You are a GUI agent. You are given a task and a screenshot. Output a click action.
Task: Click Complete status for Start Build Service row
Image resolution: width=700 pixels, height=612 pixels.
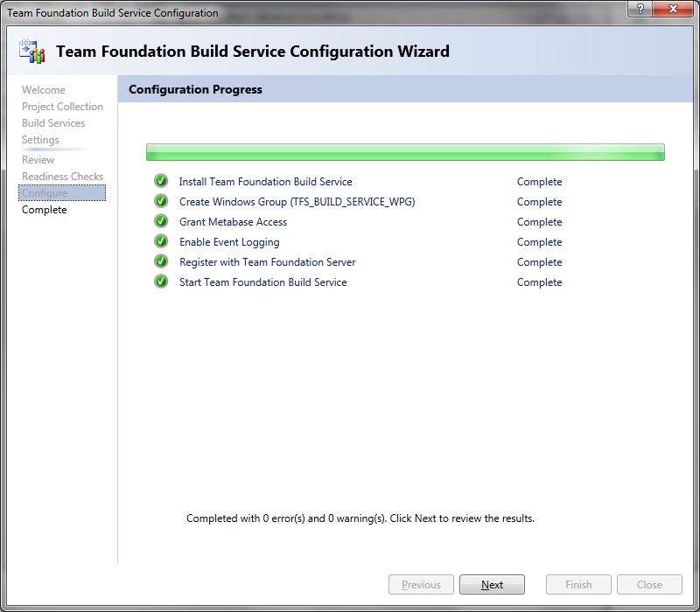[539, 282]
